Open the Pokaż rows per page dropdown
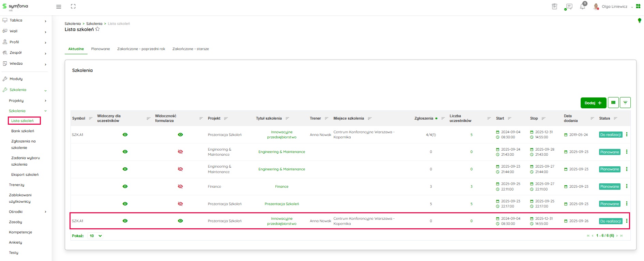Screen dimensions: 644x261 click(x=95, y=236)
